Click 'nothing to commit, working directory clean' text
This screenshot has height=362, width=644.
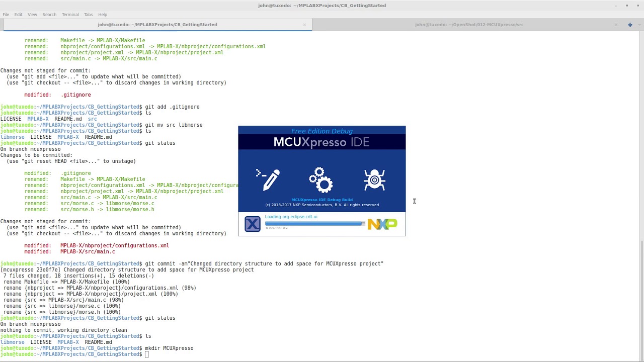coord(63,330)
